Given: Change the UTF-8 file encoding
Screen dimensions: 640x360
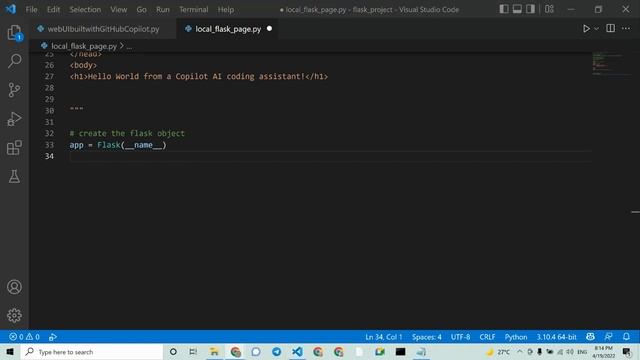Looking at the screenshot, I should 460,337.
